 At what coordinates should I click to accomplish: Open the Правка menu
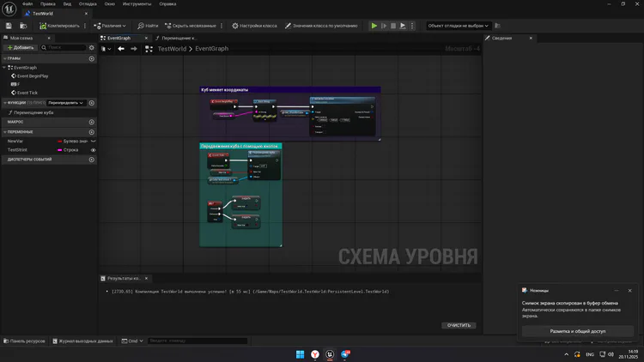47,3
